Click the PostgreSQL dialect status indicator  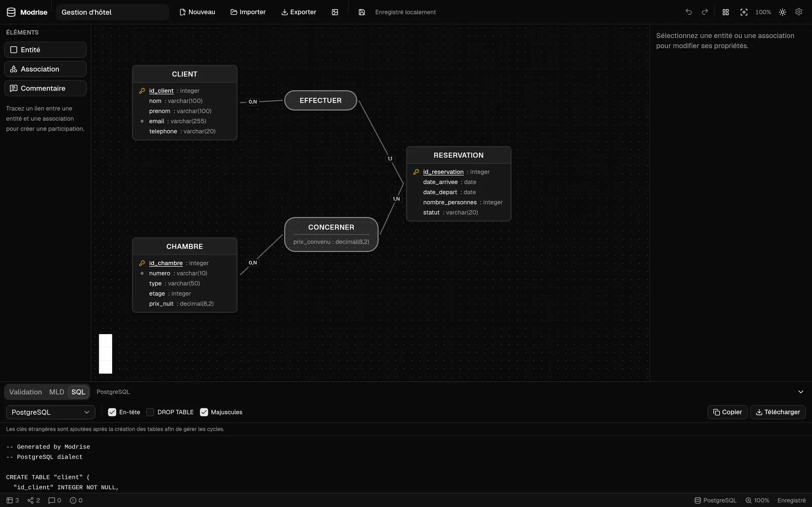point(715,500)
